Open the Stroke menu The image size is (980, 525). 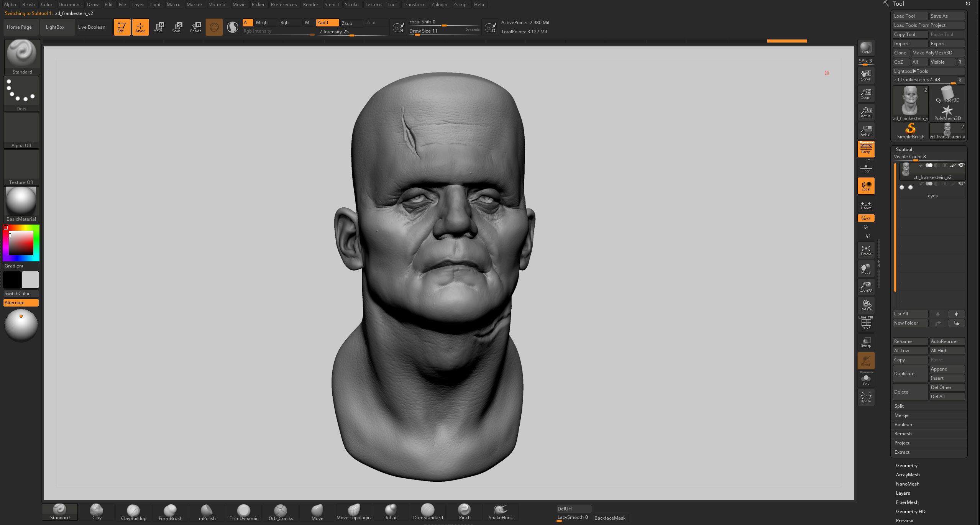[351, 5]
